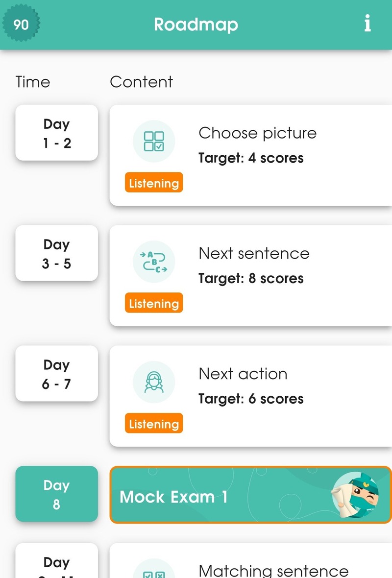Open the Matching sentence lesson
Image resolution: width=392 pixels, height=578 pixels.
pyautogui.click(x=273, y=570)
